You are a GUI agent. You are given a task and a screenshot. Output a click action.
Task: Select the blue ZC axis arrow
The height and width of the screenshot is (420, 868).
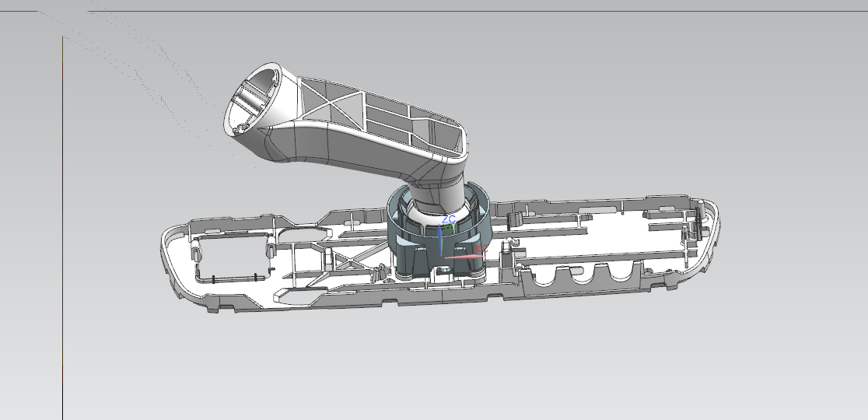(440, 241)
